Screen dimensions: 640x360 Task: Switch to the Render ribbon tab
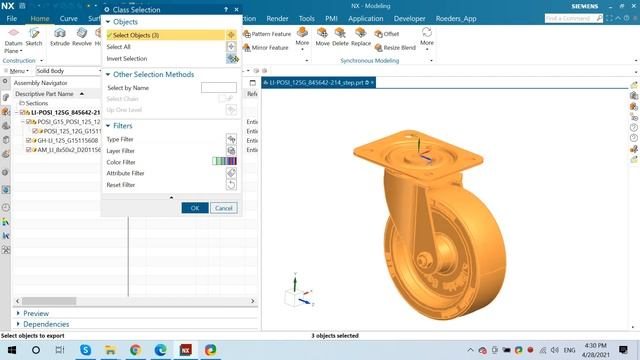click(277, 18)
